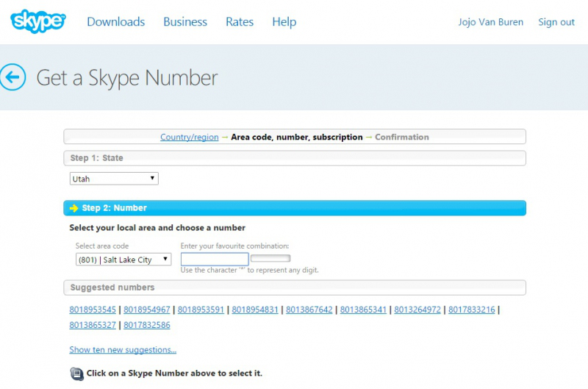
Task: Click the Suggested numbers header
Action: (x=295, y=288)
